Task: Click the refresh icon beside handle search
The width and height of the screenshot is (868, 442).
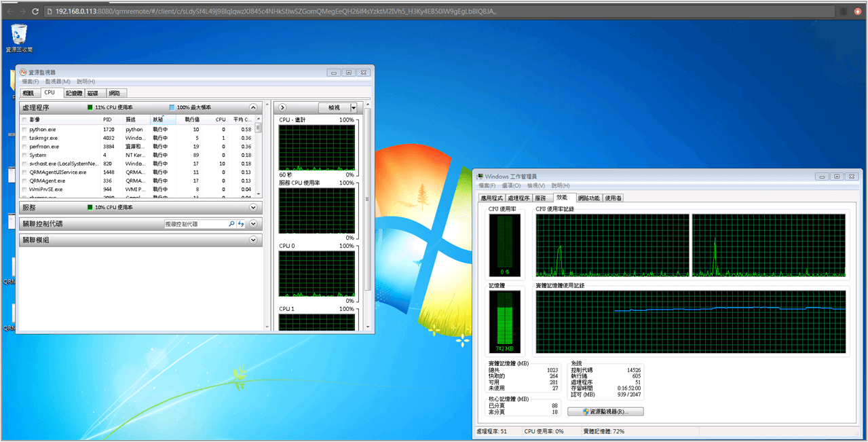Action: tap(240, 223)
